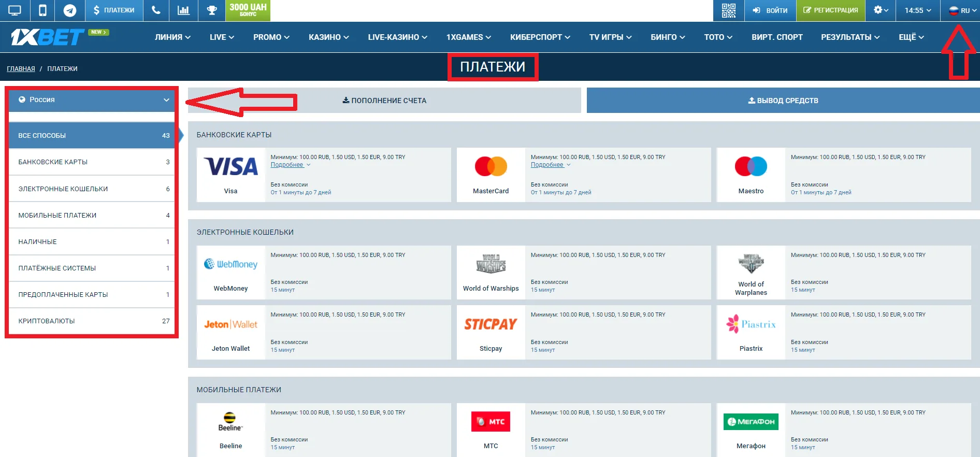Viewport: 980px width, 457px height.
Task: Select Все способы filter
Action: [x=92, y=136]
